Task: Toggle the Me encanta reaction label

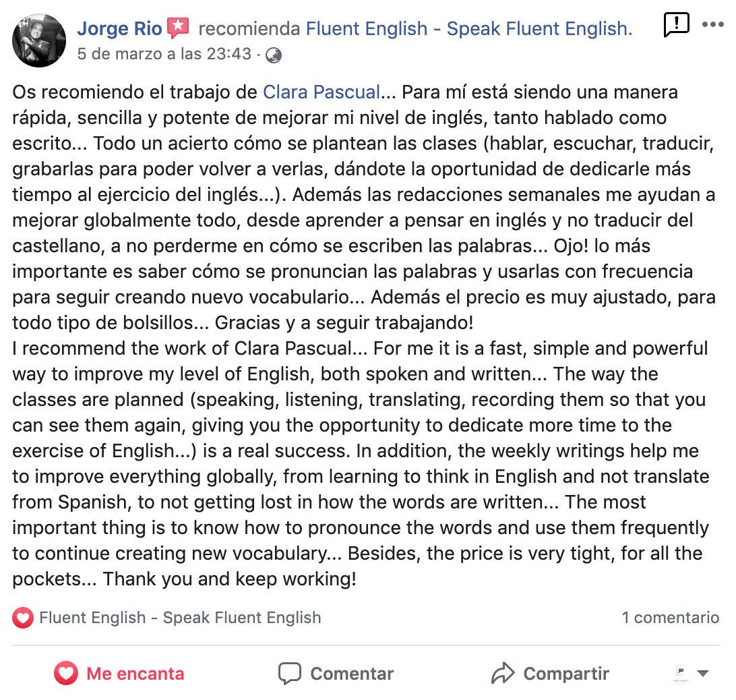Action: 135,674
